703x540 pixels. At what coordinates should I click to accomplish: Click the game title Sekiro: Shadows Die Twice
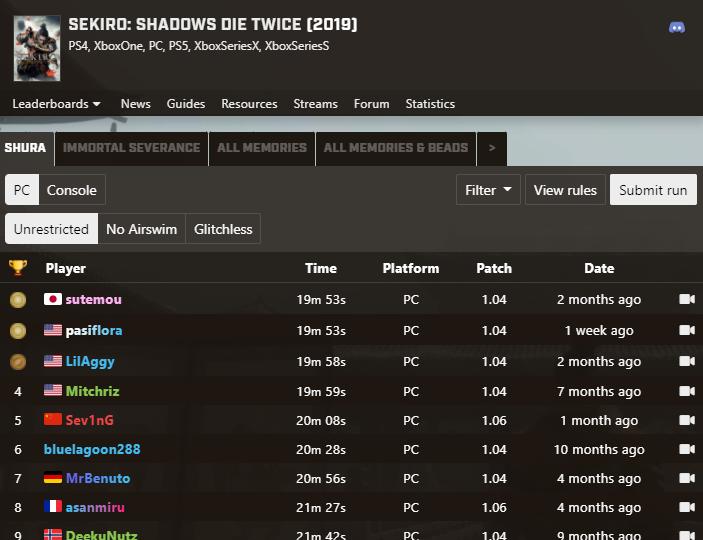point(213,24)
